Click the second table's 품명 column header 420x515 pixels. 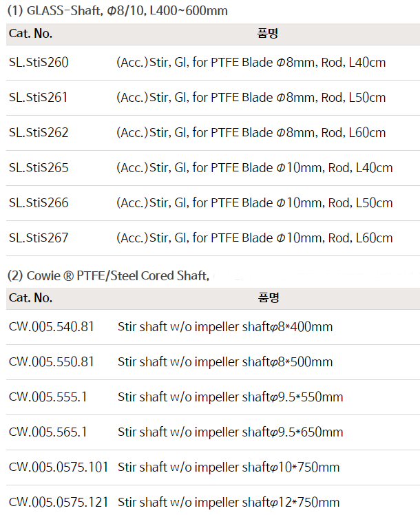268,298
